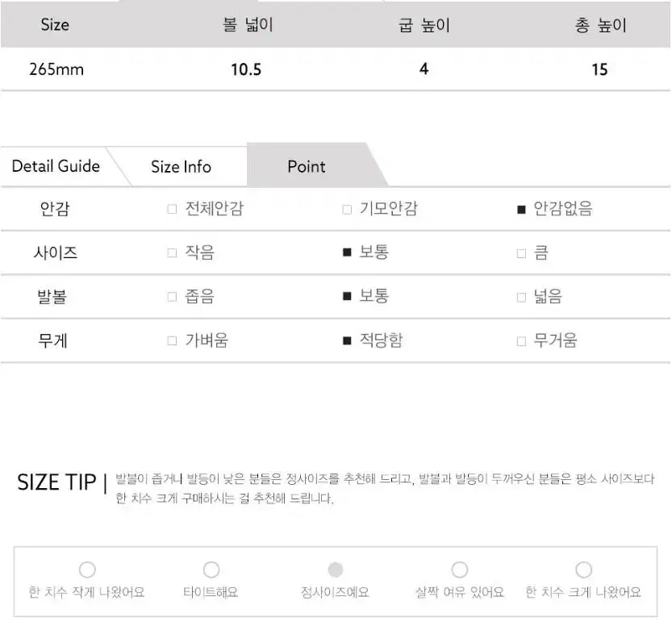Click the SIZE TIP heading
This screenshot has width=672, height=622.
point(55,482)
